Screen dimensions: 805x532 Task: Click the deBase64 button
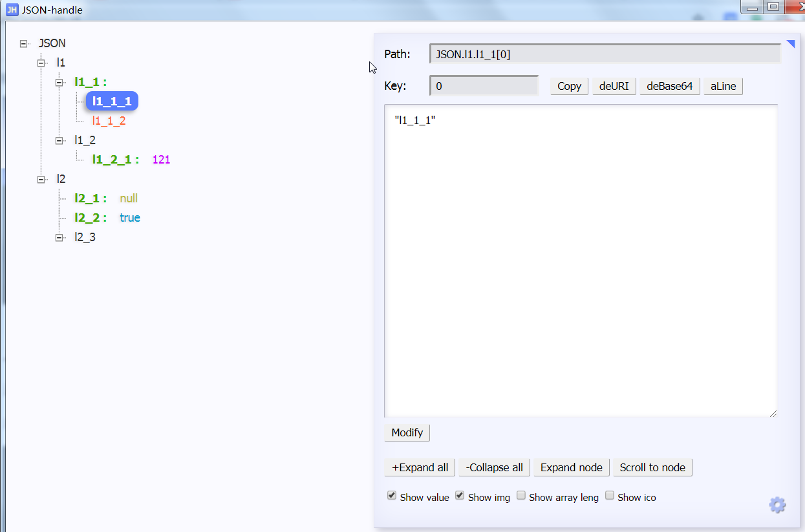pos(670,86)
